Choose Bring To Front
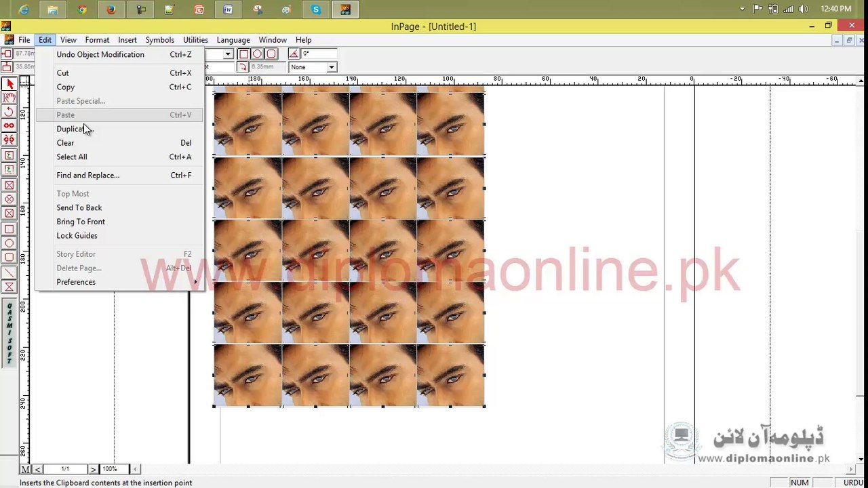Image resolution: width=868 pixels, height=488 pixels. click(120, 222)
